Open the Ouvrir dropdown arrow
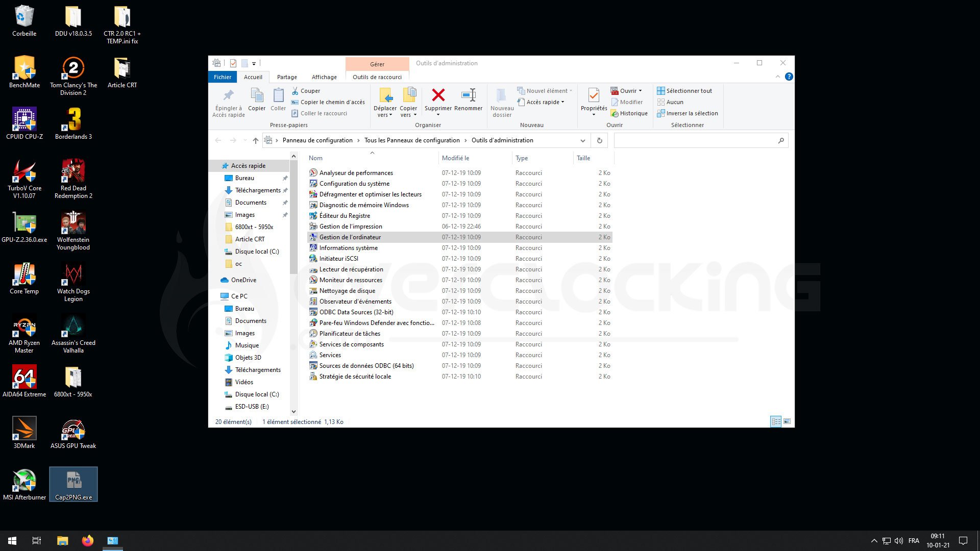The width and height of the screenshot is (980, 551). pyautogui.click(x=640, y=91)
